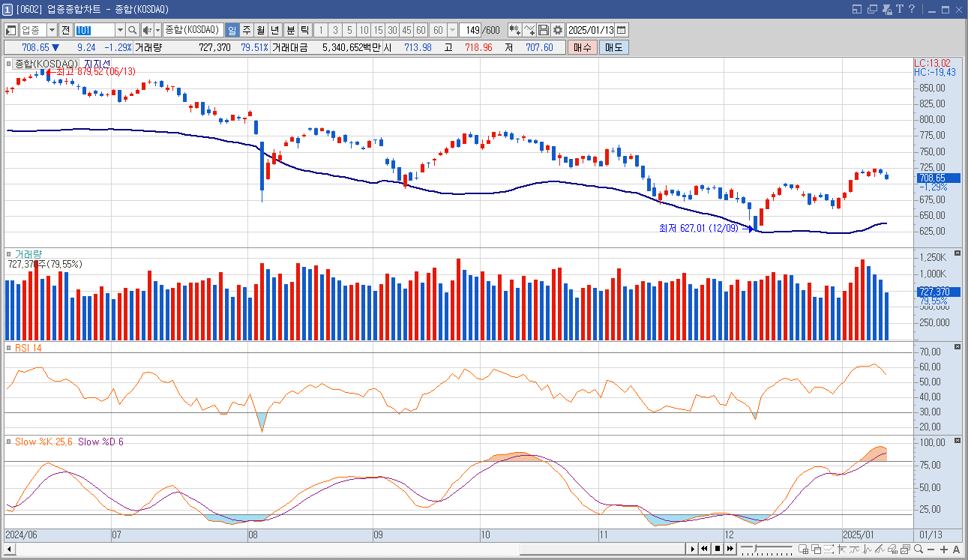
Task: Click the duplicate window icon in title bar
Action: click(x=871, y=9)
